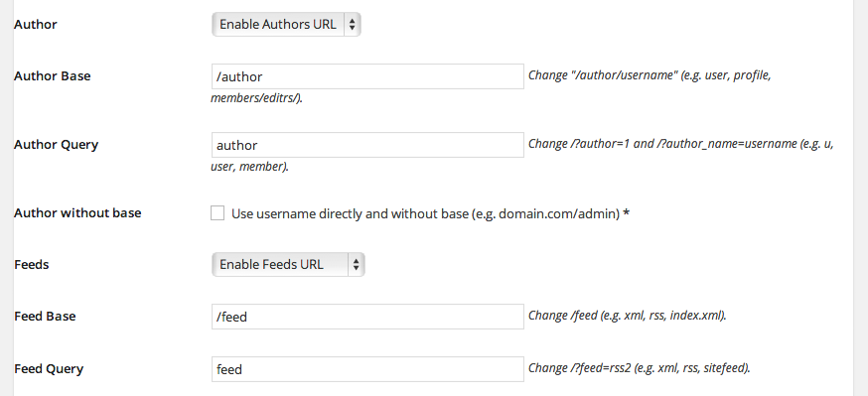Enable the Author without base checkbox
This screenshot has height=396, width=868.
coord(217,213)
